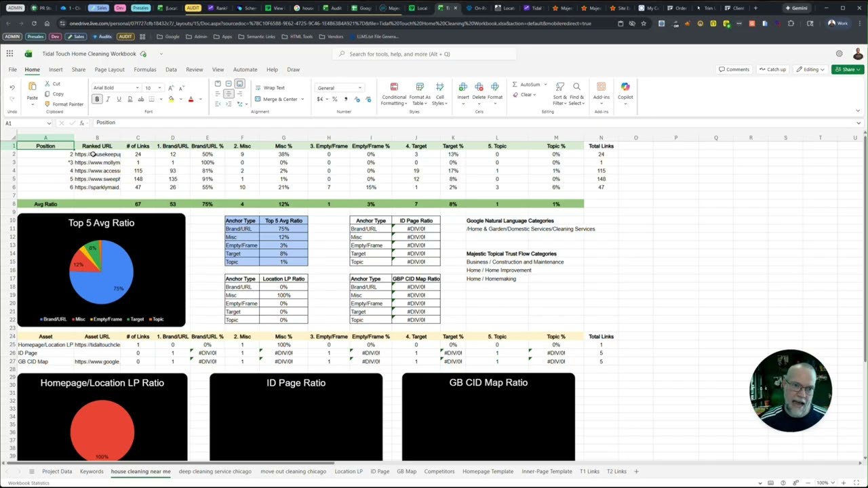Click the Copy icon
The image size is (868, 488).
point(47,94)
